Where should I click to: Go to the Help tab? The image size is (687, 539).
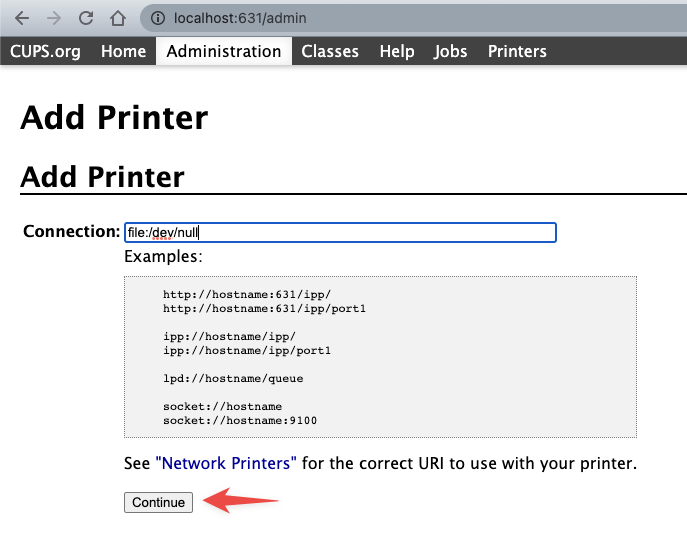pos(397,51)
